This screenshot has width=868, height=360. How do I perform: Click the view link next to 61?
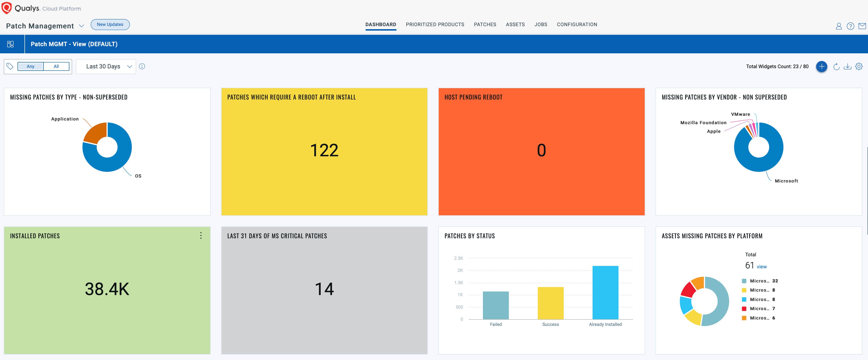(761, 267)
